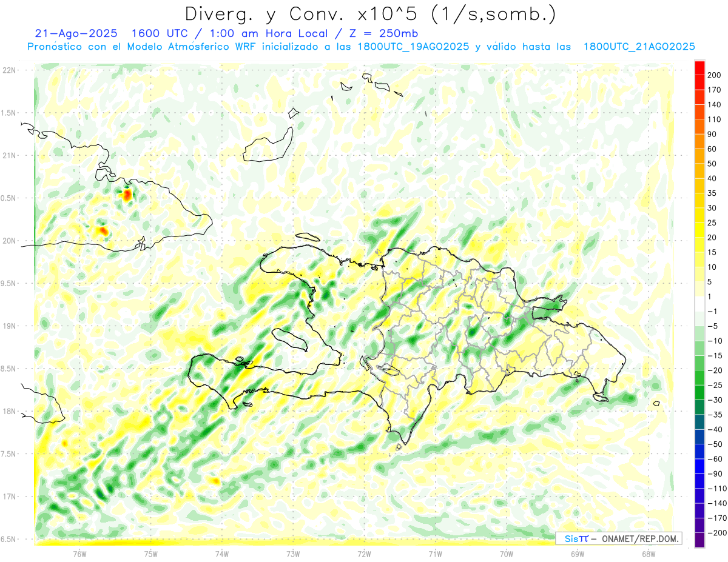Click the longitude label "76W"
728x562 pixels.
79,554
